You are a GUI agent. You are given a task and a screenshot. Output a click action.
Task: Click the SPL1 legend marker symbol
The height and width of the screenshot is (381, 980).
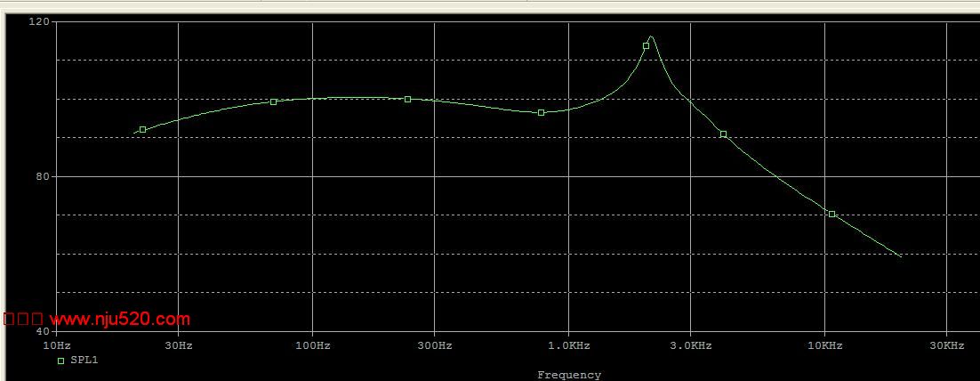point(60,361)
